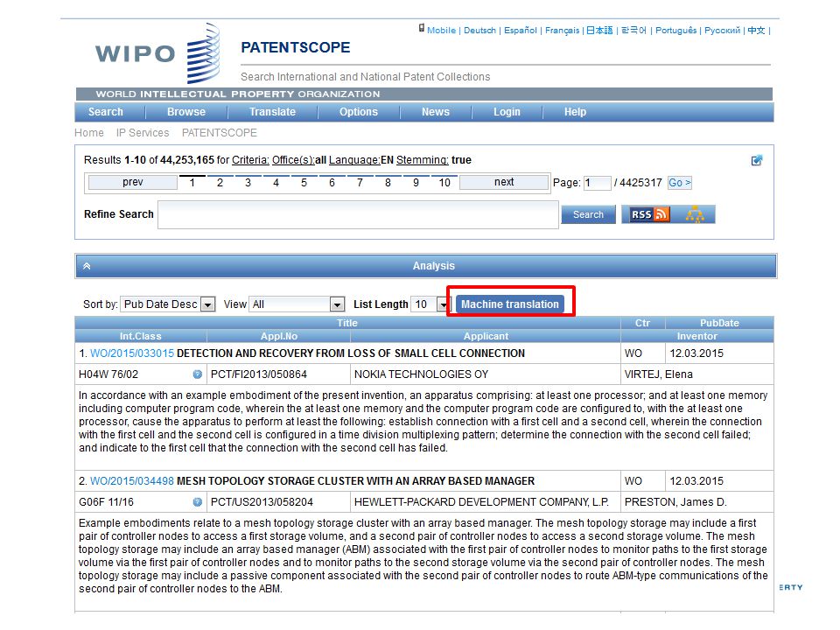Collapse the Analysis panel chevron icon
The width and height of the screenshot is (840, 630).
coord(87,266)
